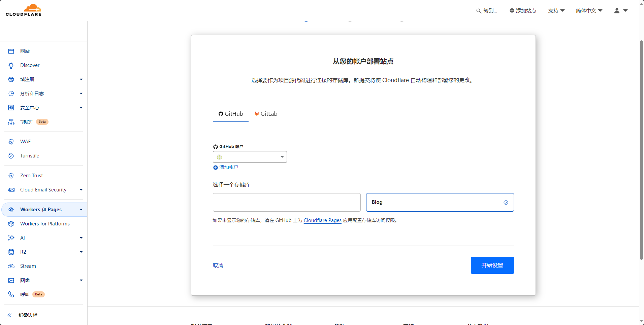
Task: Click the check-circle icon on Blog repository
Action: pos(506,203)
